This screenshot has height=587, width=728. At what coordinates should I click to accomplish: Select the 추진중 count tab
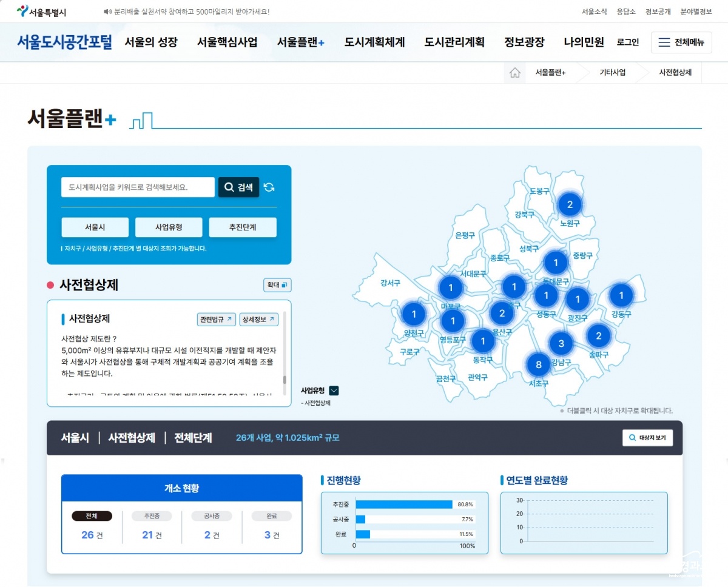point(152,516)
